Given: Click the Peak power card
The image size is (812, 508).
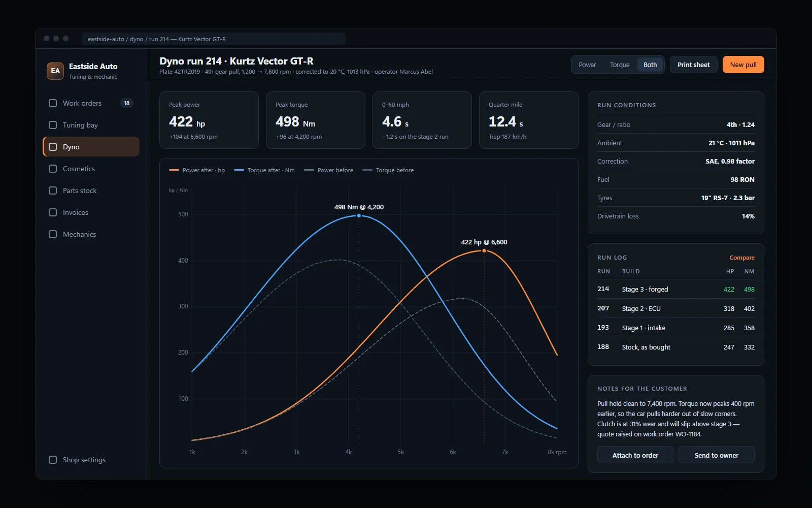Looking at the screenshot, I should tap(209, 120).
